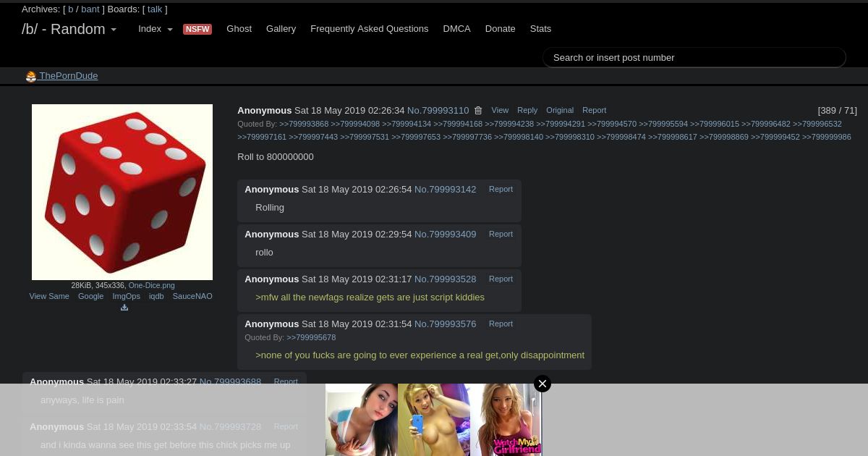Screen dimensions: 868x456
Task: Click the NSFW badge
Action: (197, 29)
